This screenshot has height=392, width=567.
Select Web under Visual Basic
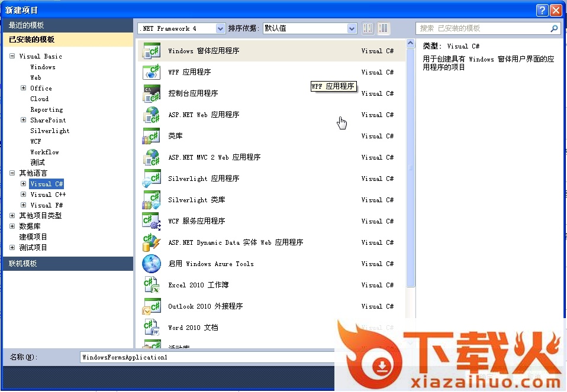(x=36, y=77)
